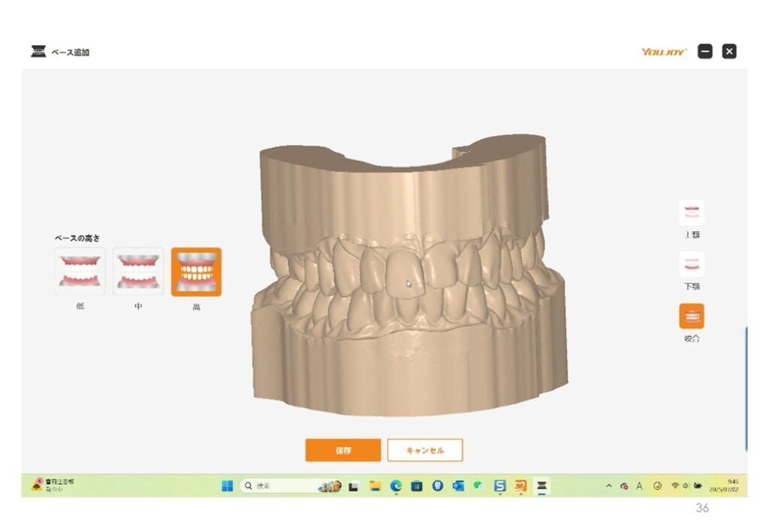Open the Windows Start menu
This screenshot has height=532, width=769.
click(x=227, y=486)
